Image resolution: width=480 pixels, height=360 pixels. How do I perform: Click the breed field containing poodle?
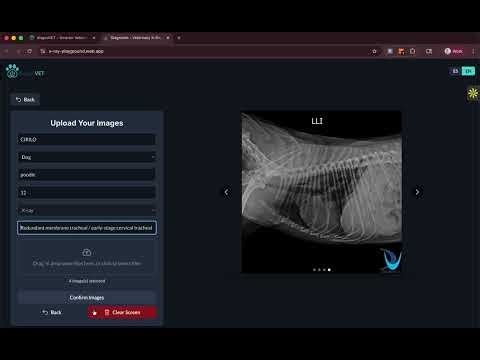(87, 175)
